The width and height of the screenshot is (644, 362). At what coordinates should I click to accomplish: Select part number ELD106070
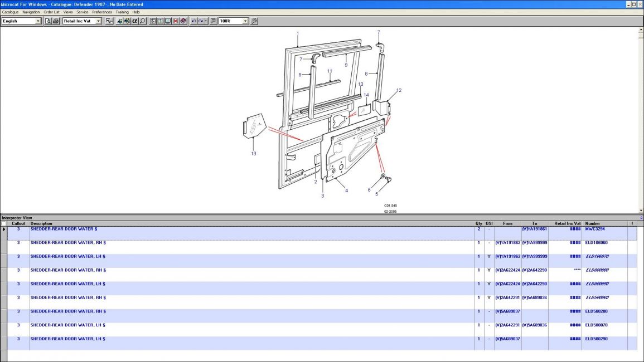coord(597,257)
